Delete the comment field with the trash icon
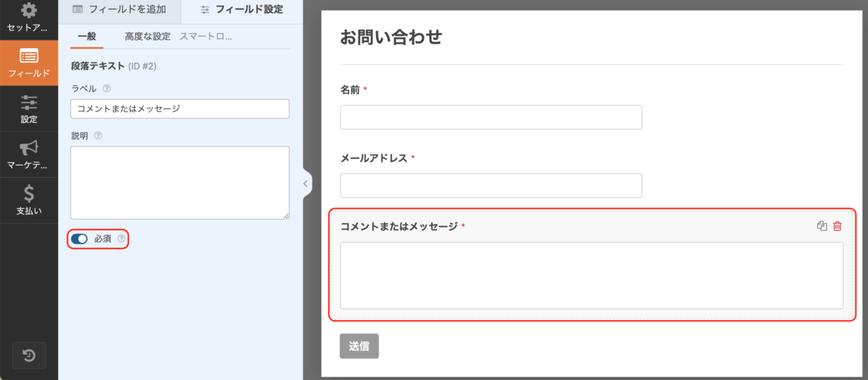This screenshot has width=868, height=380. coord(838,226)
